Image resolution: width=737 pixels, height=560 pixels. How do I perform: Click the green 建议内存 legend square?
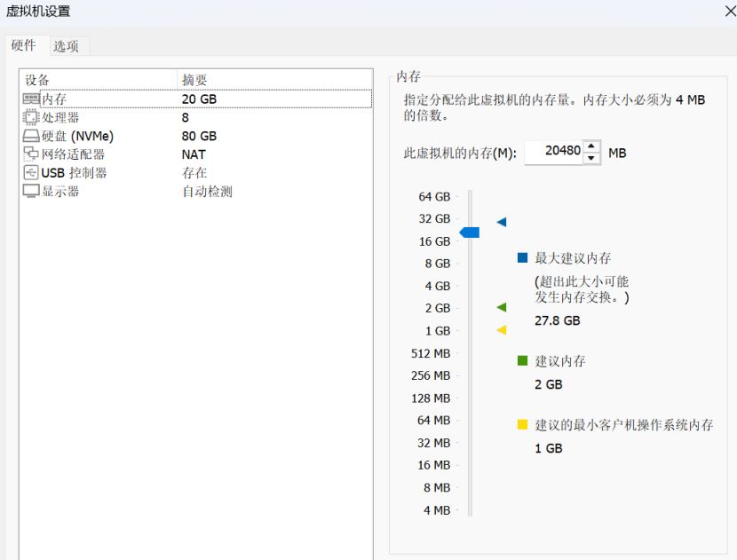522,360
